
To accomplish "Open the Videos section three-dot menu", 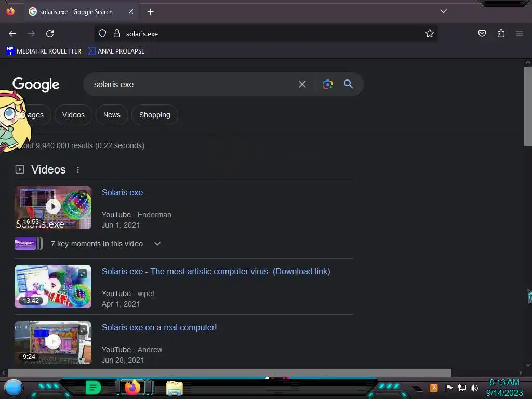I will point(78,170).
